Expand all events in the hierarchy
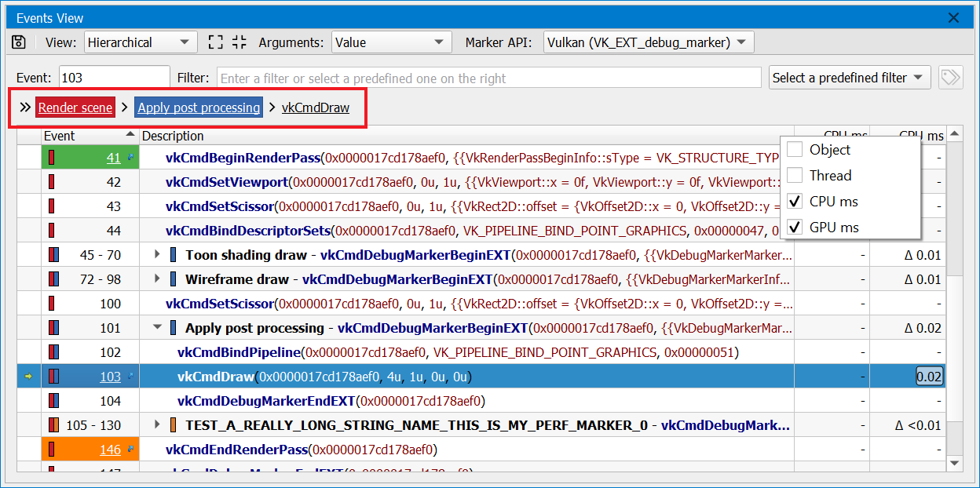This screenshot has height=488, width=980. tap(215, 42)
